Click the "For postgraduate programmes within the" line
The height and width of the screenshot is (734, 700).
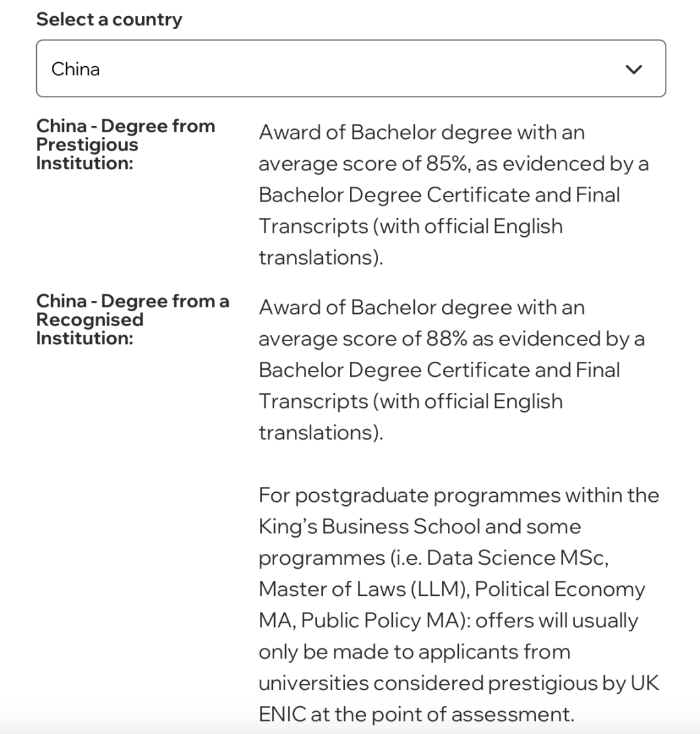coord(458,495)
